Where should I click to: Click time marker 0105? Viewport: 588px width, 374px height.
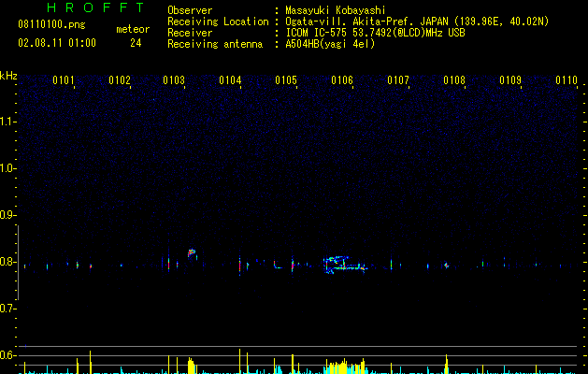pos(286,79)
